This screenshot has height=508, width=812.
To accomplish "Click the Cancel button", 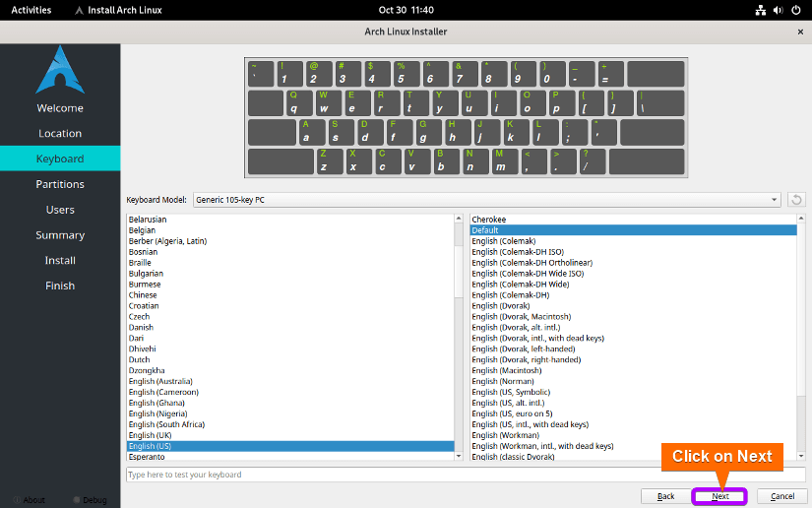I will click(x=781, y=496).
